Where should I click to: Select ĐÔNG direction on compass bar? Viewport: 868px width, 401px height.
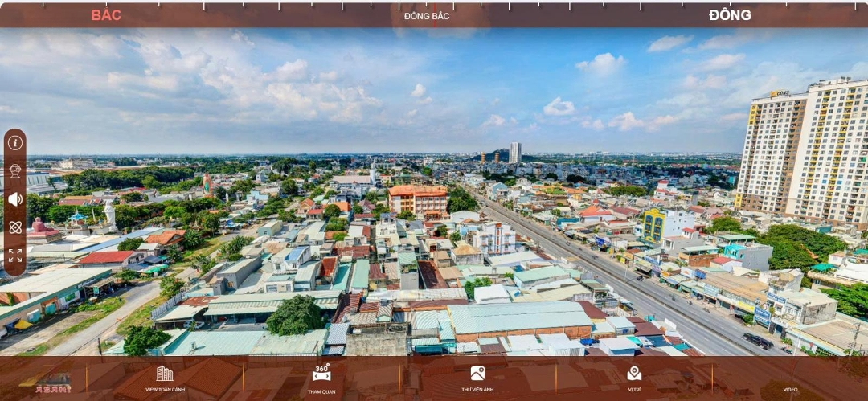(730, 15)
